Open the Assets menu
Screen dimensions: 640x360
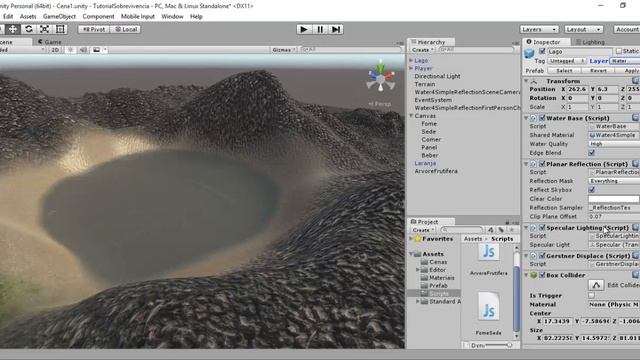tap(28, 16)
